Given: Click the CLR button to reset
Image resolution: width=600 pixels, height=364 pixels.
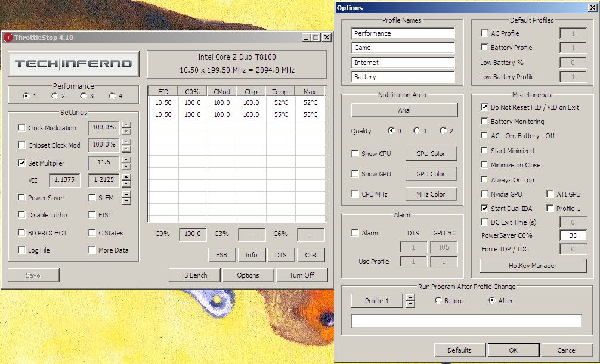Looking at the screenshot, I should (310, 255).
